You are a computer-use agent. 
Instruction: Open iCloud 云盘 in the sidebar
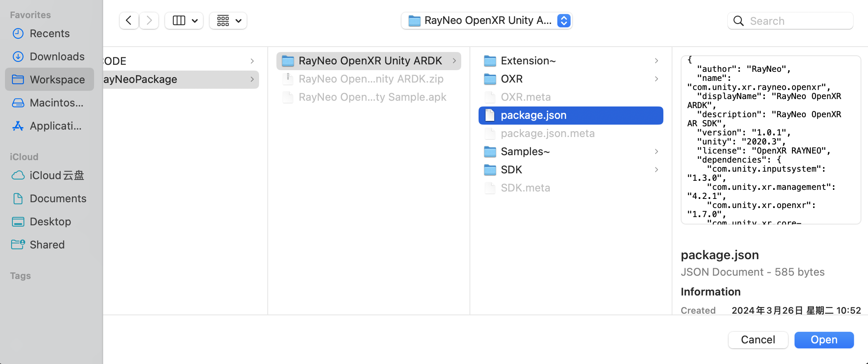(50, 175)
